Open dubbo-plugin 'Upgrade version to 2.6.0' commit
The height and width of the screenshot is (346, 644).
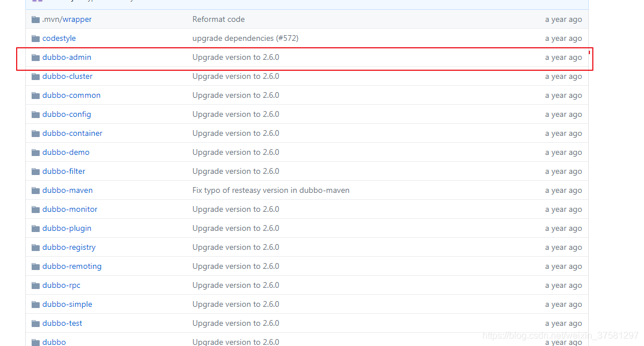pos(236,229)
